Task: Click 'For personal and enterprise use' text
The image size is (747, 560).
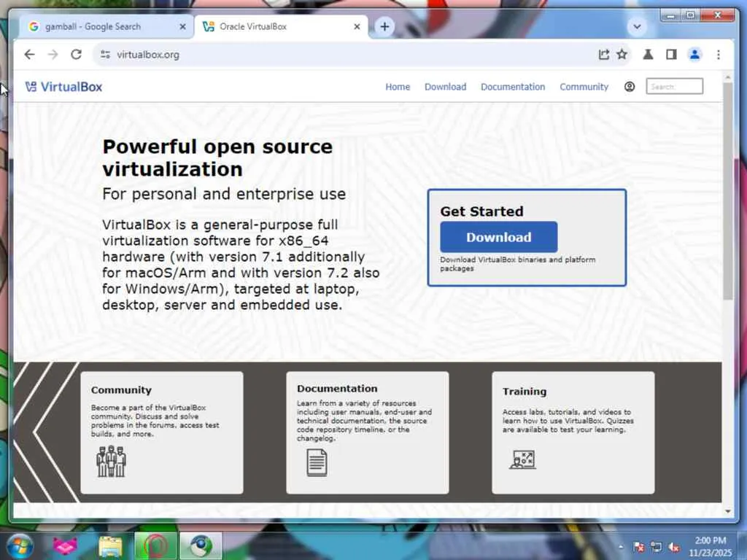Action: (224, 194)
